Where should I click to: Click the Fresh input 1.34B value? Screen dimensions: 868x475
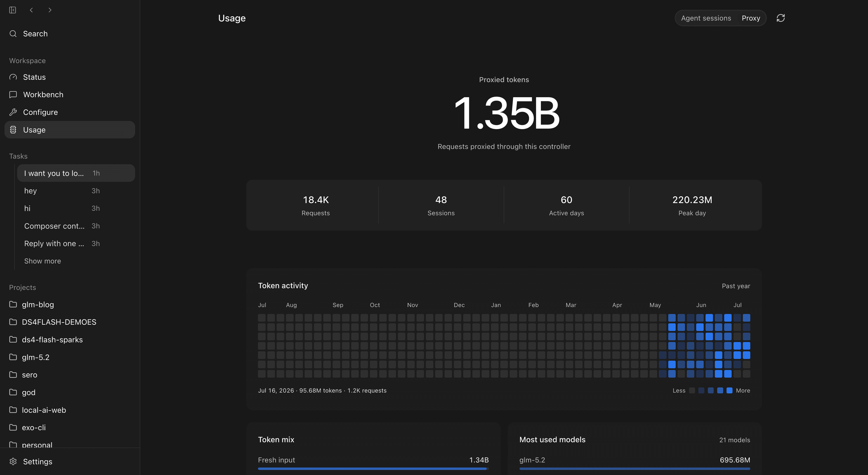[x=479, y=460]
